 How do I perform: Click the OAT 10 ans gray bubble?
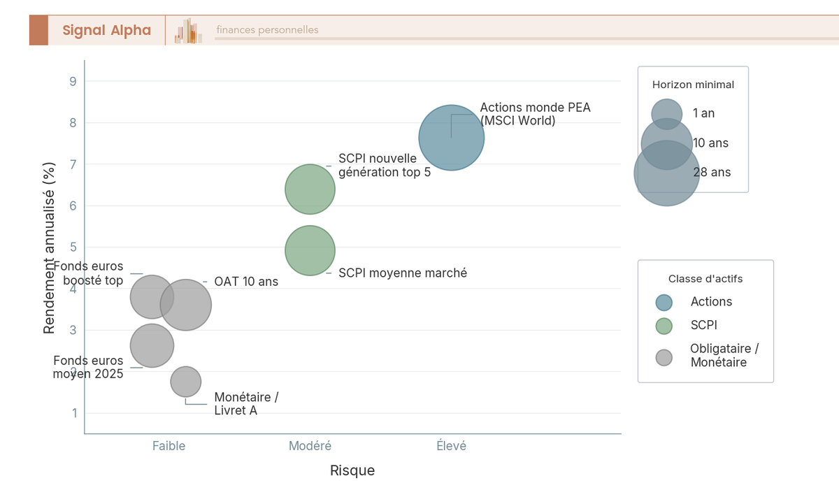[x=186, y=305]
